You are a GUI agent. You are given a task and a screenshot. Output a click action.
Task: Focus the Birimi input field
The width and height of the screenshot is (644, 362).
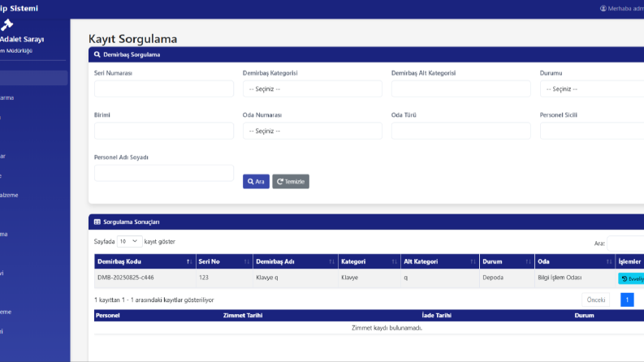click(164, 131)
